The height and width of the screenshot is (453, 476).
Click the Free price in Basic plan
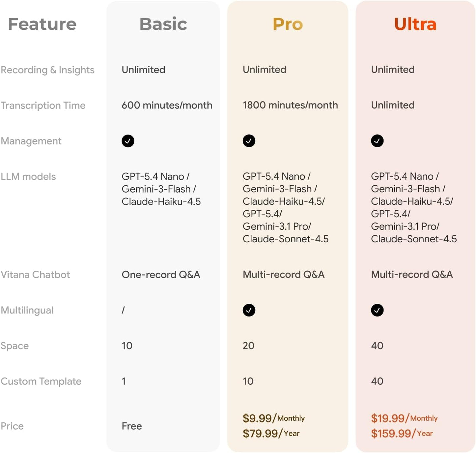coord(132,426)
